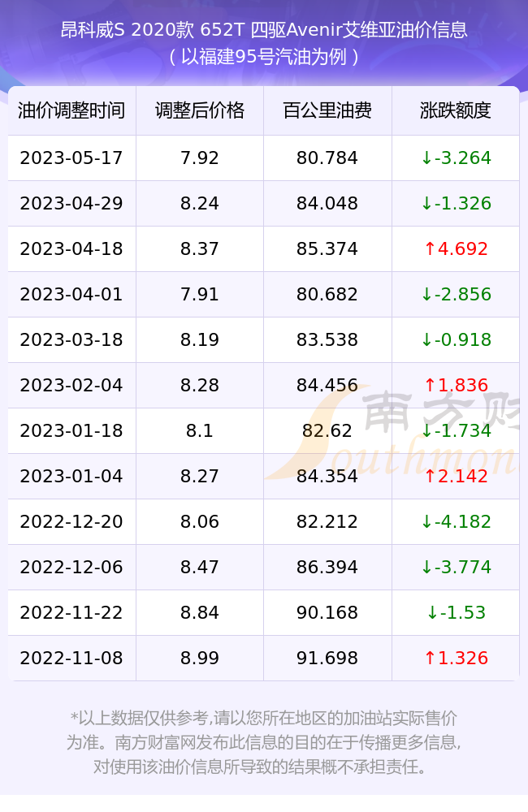Select the fuel cost 82.212
Screen dimensions: 528x812
coord(327,522)
